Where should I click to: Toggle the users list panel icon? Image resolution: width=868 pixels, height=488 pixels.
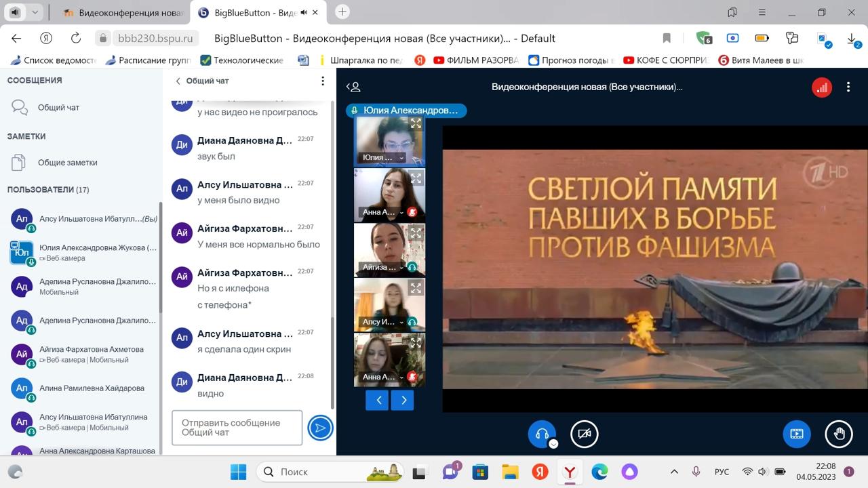pos(353,87)
